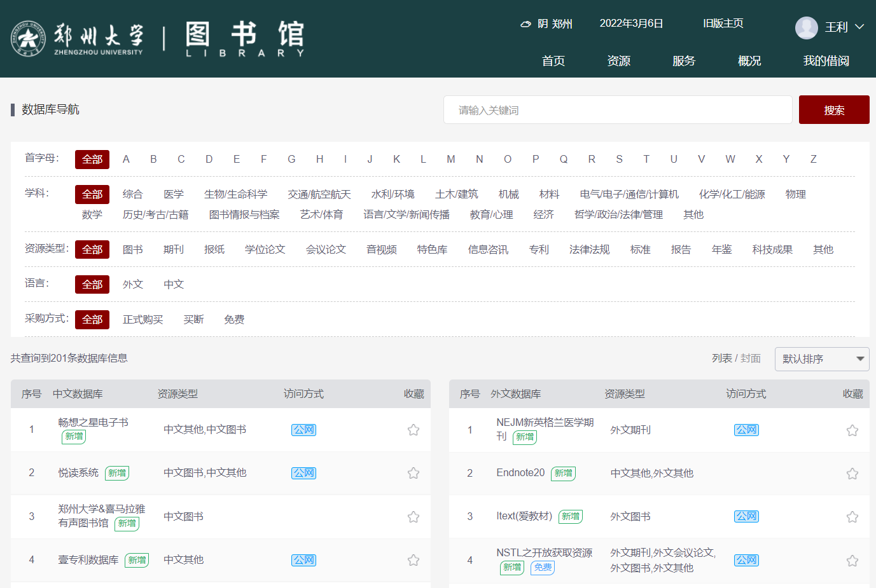Go to 我的借阅 menu item
The width and height of the screenshot is (876, 588).
[x=826, y=61]
